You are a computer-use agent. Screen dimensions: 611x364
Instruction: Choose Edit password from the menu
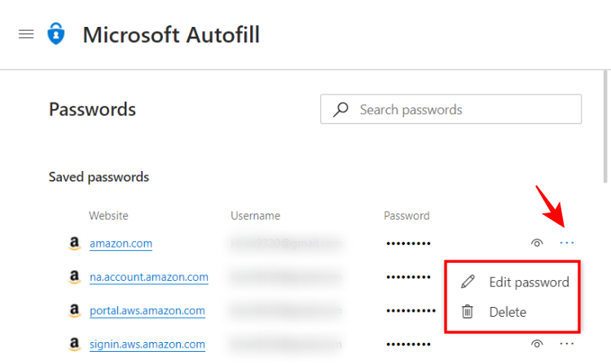pos(528,283)
